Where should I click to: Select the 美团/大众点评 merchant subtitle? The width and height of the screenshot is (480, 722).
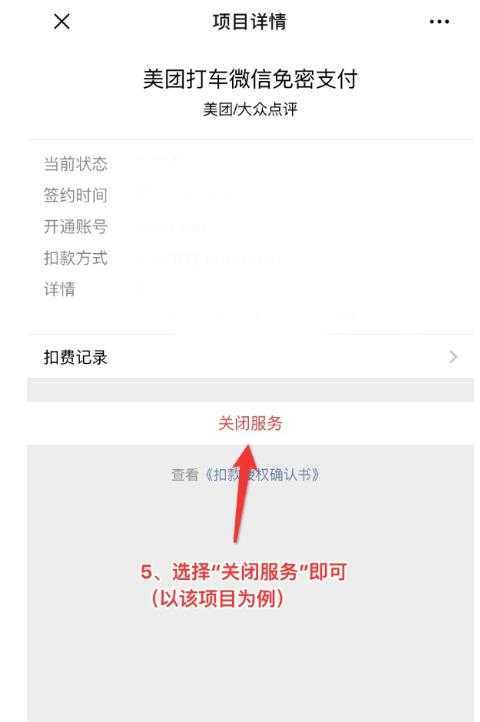click(250, 109)
